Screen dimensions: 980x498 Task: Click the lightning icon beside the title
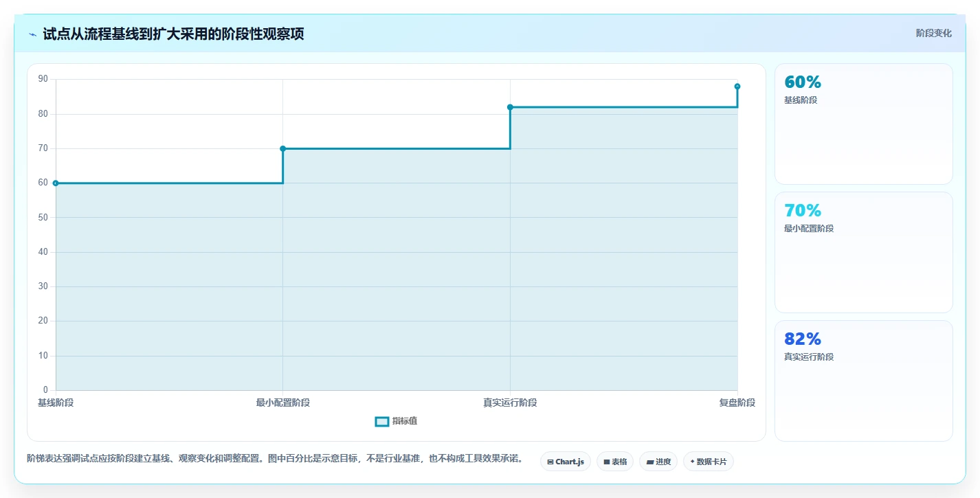pos(32,34)
